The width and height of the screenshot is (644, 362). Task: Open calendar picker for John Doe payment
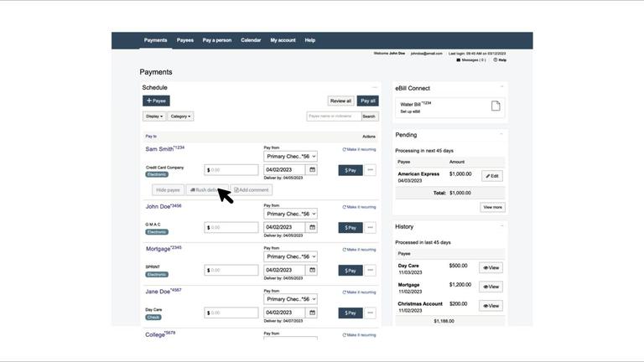tap(312, 227)
